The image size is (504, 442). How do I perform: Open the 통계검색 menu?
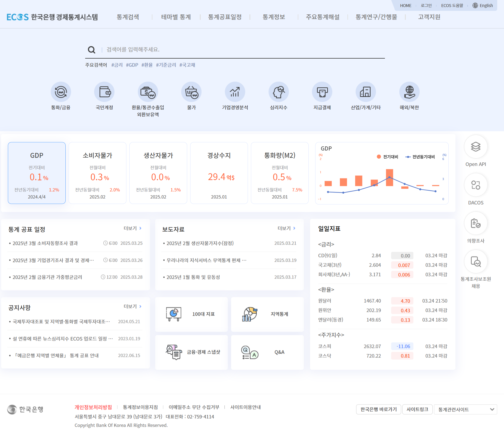[128, 17]
